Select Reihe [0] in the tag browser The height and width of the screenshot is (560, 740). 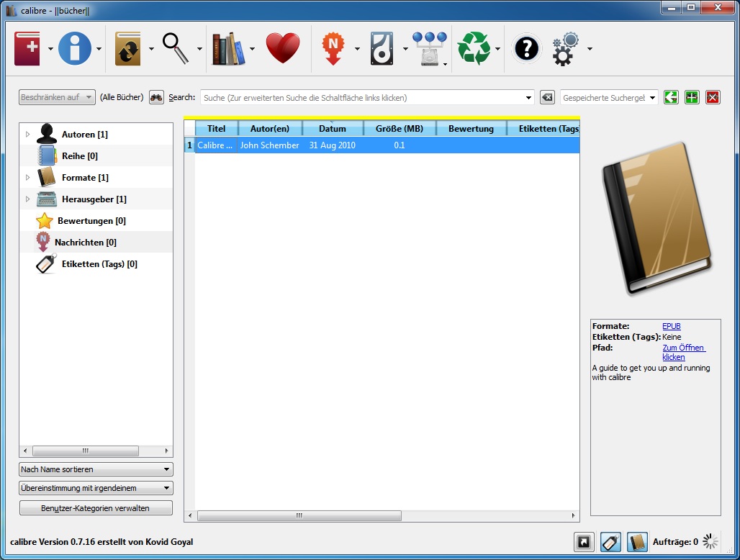click(x=80, y=156)
